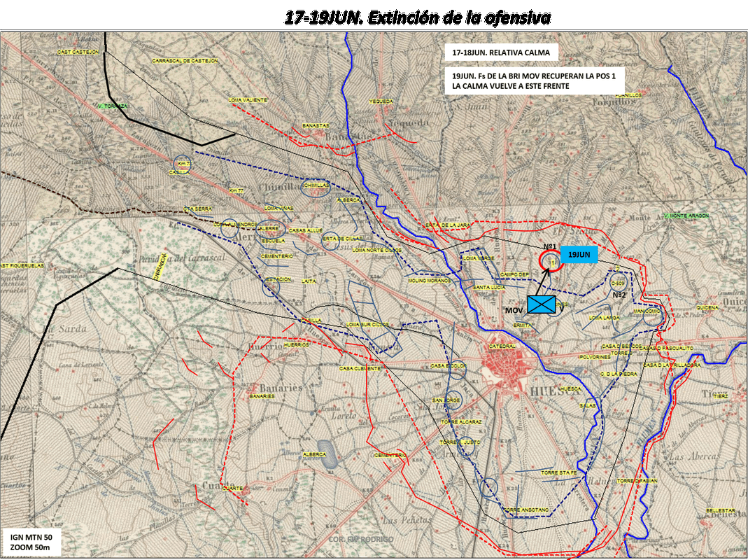
Task: Click the '19JUN. Fs DE LA BRI MOV' text box
Action: tap(535, 80)
